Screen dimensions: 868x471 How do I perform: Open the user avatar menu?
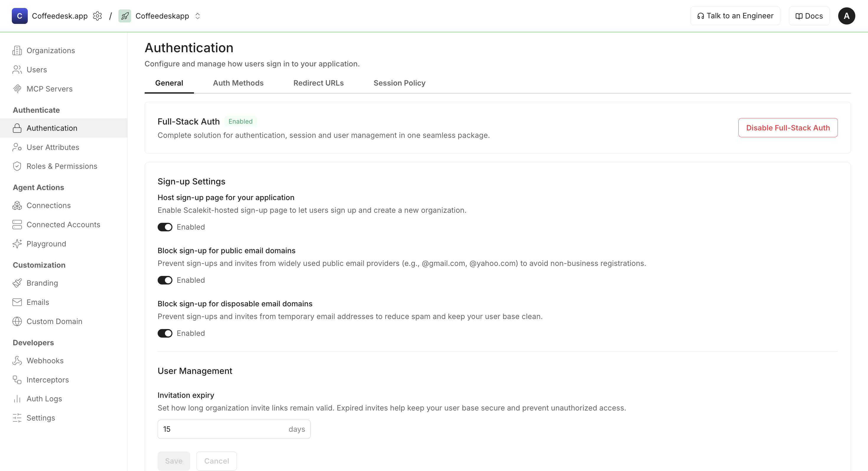coord(846,16)
